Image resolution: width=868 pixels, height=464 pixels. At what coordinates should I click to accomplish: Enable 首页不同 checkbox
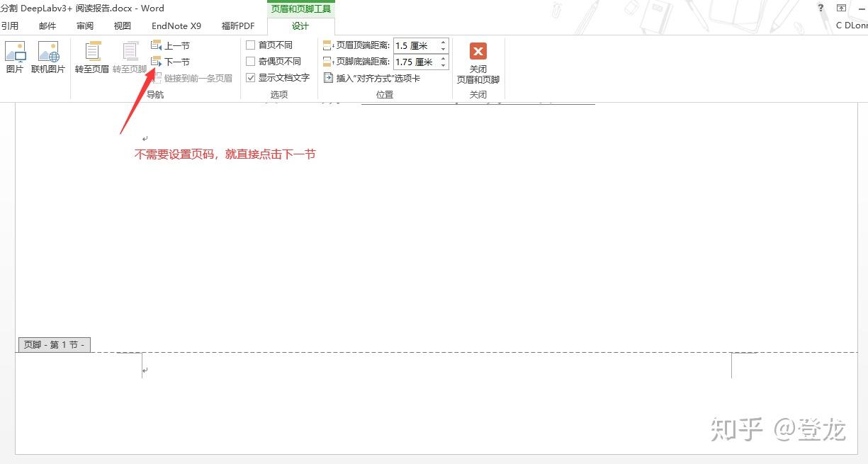(250, 45)
